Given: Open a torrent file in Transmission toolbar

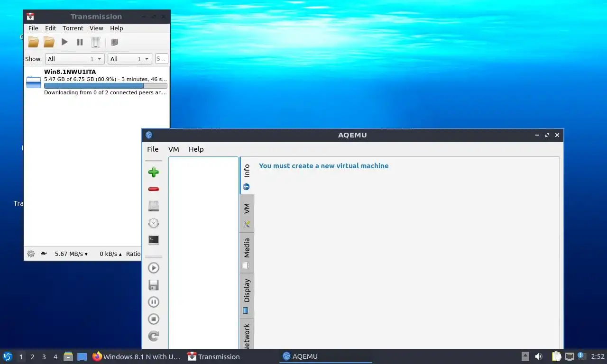Looking at the screenshot, I should click(33, 42).
